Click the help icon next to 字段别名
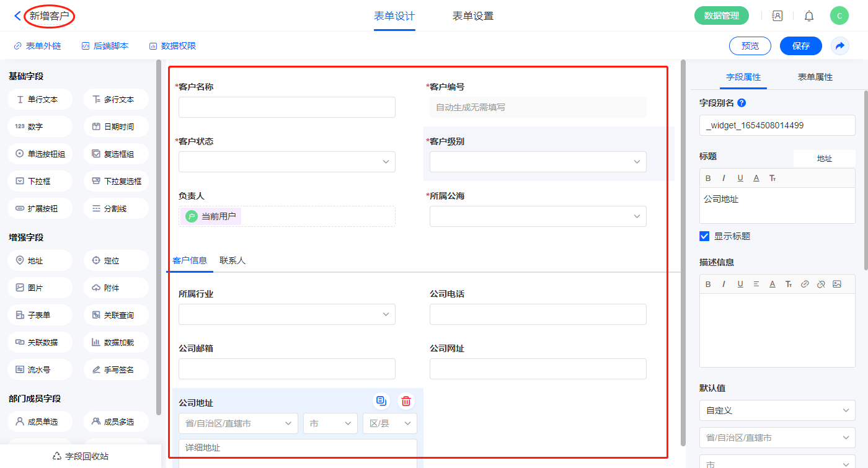Viewport: 868px width, 468px height. pos(742,103)
